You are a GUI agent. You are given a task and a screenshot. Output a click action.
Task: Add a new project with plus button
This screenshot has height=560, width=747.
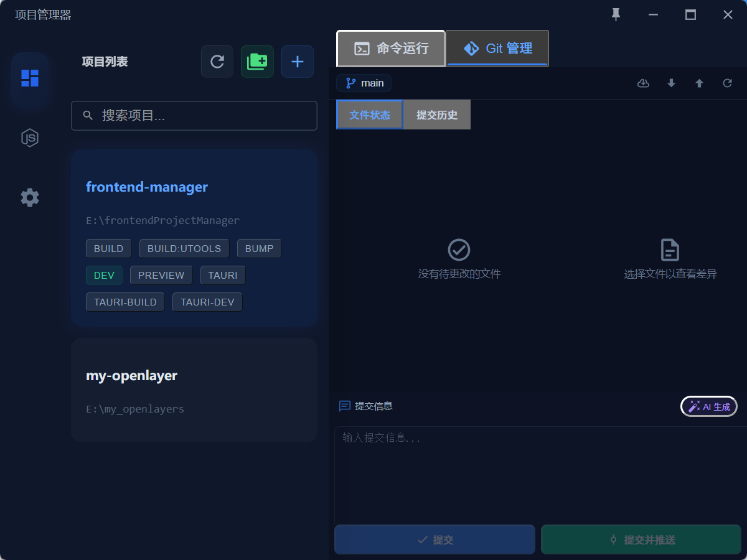point(298,62)
